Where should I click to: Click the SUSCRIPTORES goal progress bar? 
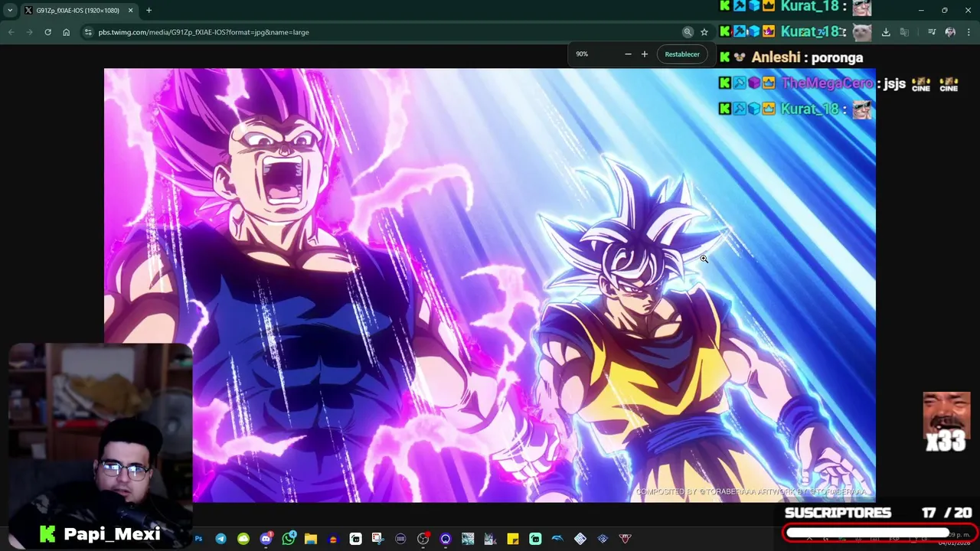pos(879,533)
